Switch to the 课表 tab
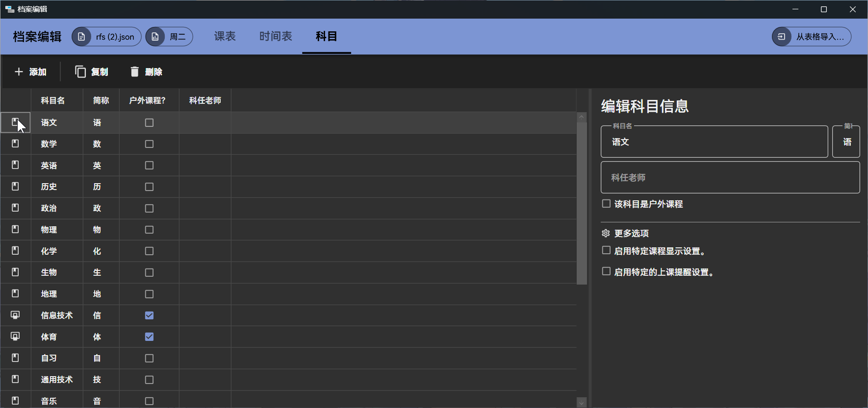868x408 pixels. tap(225, 37)
